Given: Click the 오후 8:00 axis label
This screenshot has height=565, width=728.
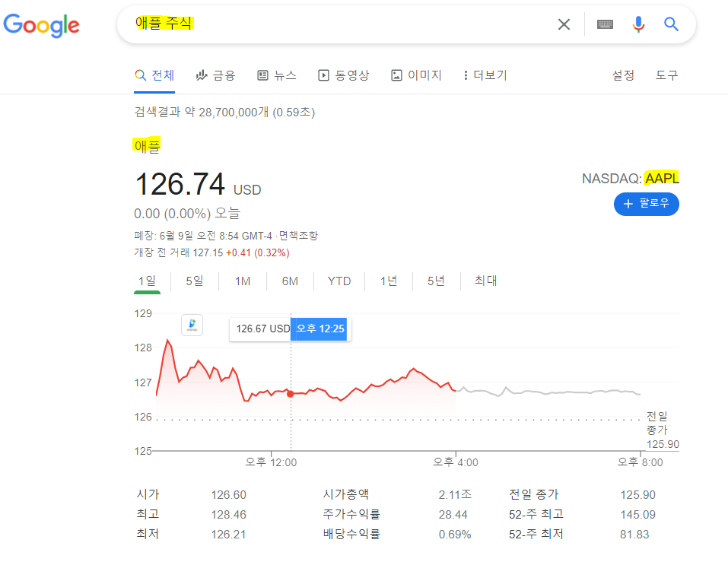Looking at the screenshot, I should (x=641, y=462).
